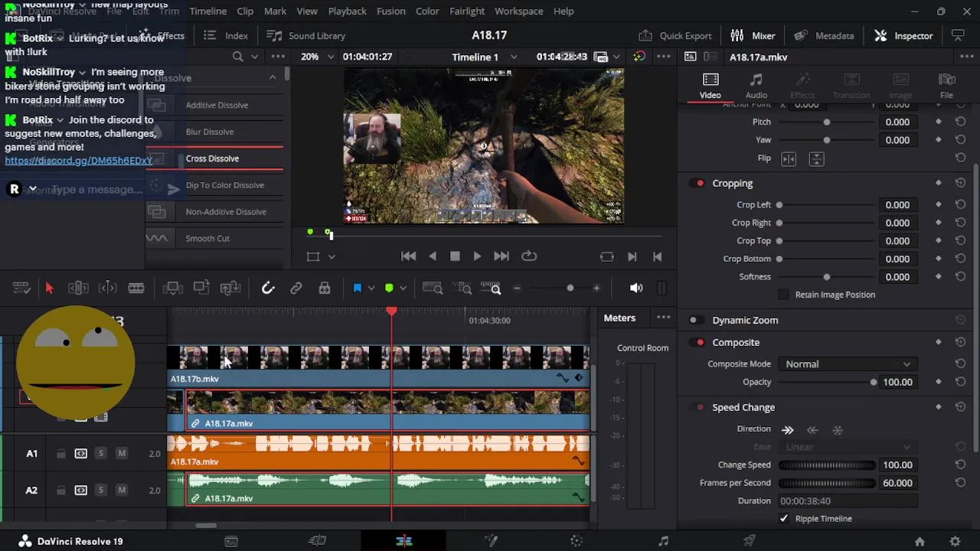Image resolution: width=980 pixels, height=551 pixels.
Task: Open the marker color dropdown arrow
Action: 403,288
